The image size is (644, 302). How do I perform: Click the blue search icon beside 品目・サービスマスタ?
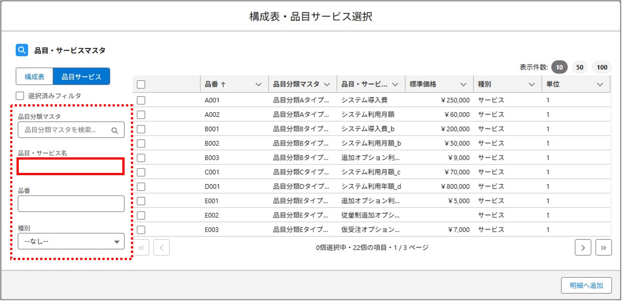21,50
